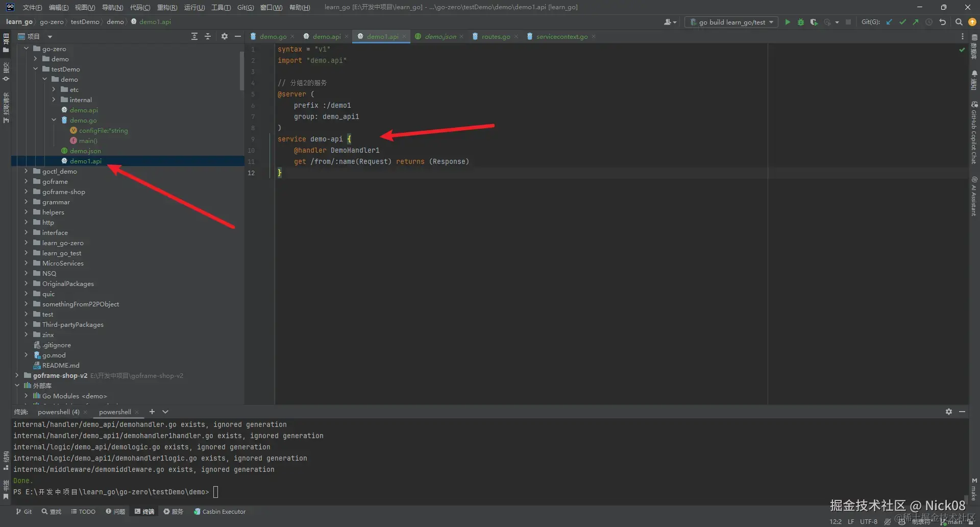Roll back changes with the undo icon

[943, 22]
